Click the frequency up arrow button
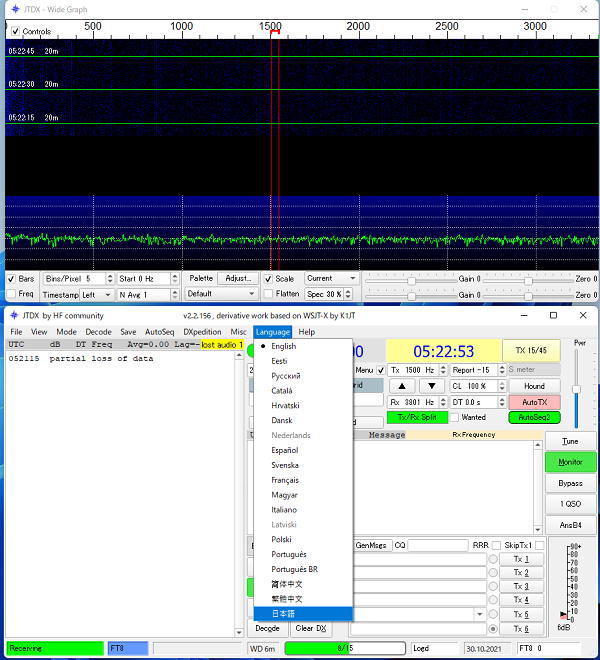This screenshot has height=660, width=600. (400, 386)
